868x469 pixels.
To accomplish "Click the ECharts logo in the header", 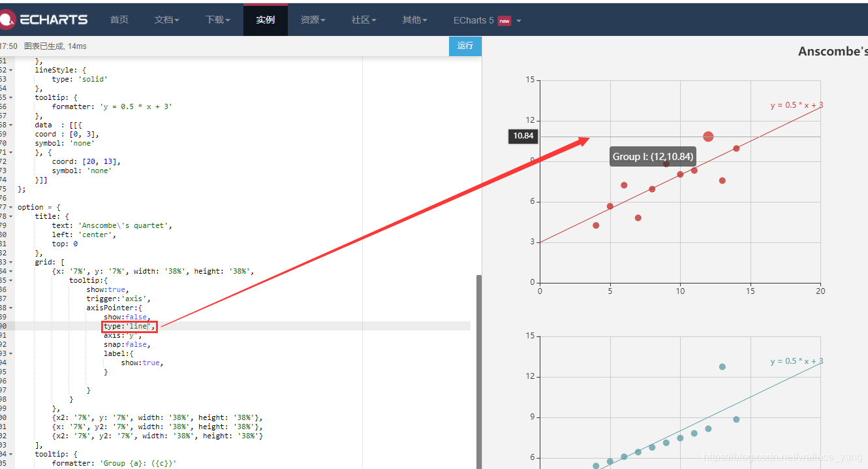I will tap(44, 20).
